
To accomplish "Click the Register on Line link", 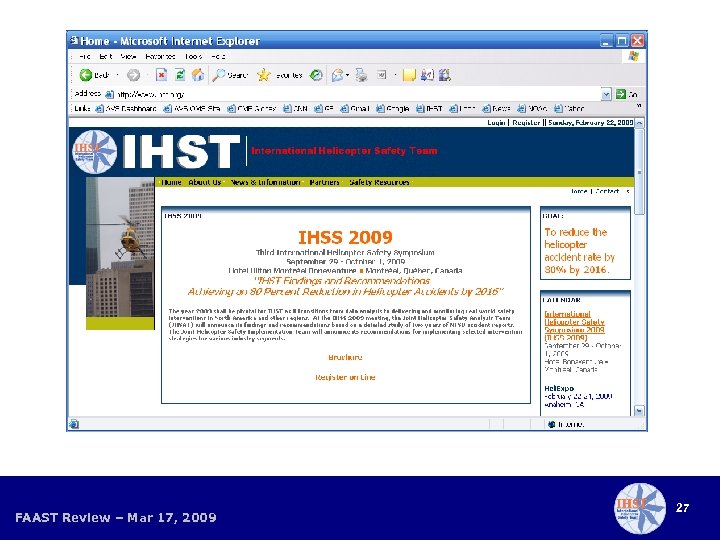I will [x=345, y=377].
